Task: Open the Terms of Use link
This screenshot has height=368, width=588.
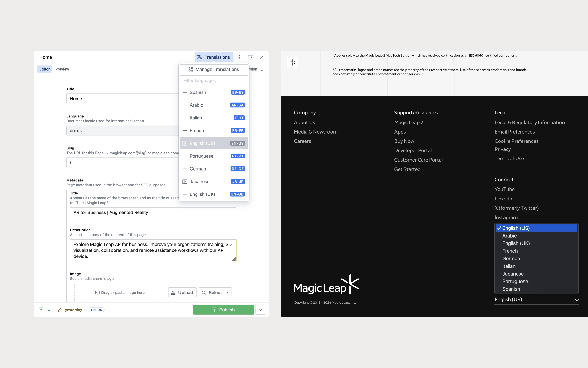Action: click(509, 158)
